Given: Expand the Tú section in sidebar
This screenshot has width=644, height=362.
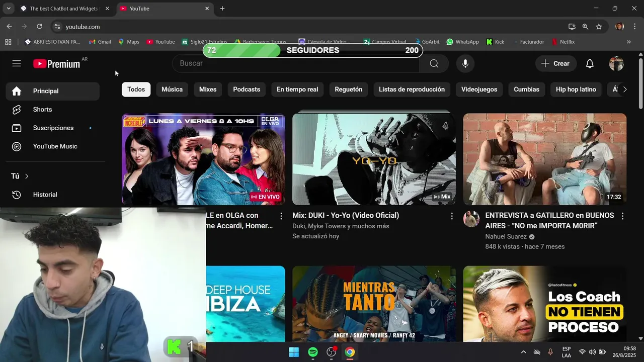Looking at the screenshot, I should pos(20,176).
